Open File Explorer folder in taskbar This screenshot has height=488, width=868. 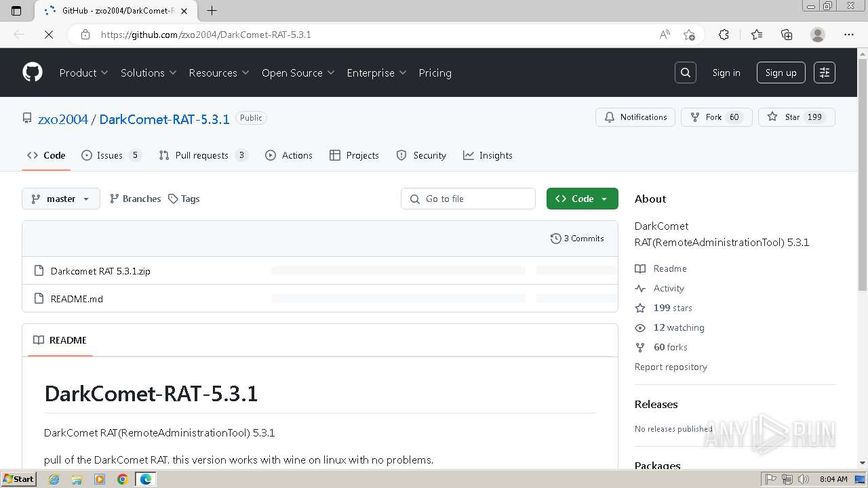point(77,479)
